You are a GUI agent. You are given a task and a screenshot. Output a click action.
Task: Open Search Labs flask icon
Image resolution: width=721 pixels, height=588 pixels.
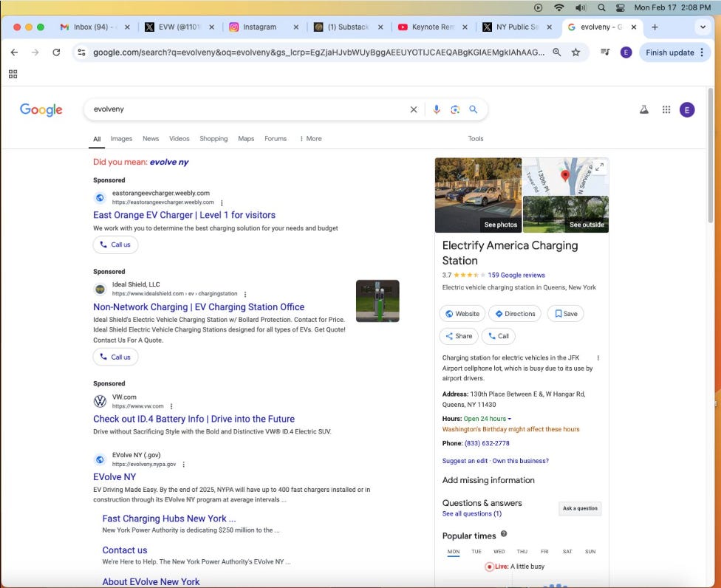(x=644, y=109)
